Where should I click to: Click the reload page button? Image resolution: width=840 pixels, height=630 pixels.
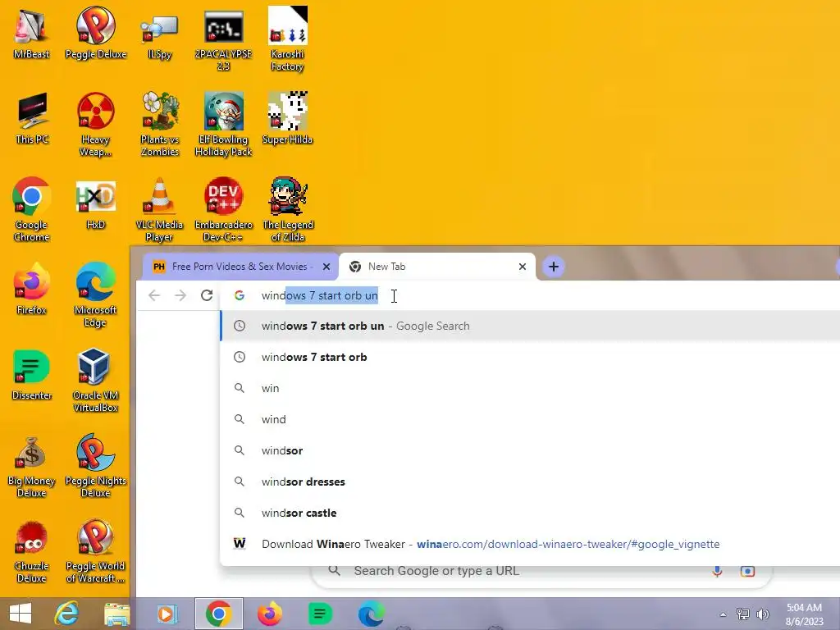click(x=207, y=295)
